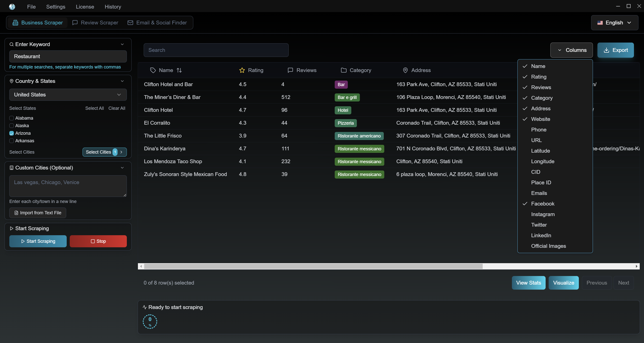Click the folder icon next to Category
The image size is (644, 343).
(x=344, y=70)
